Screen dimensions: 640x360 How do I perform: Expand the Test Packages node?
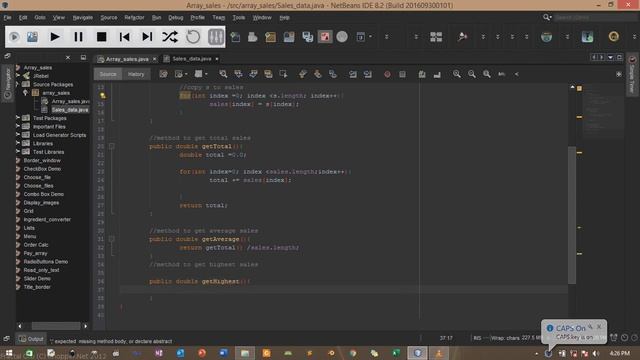[x=18, y=118]
